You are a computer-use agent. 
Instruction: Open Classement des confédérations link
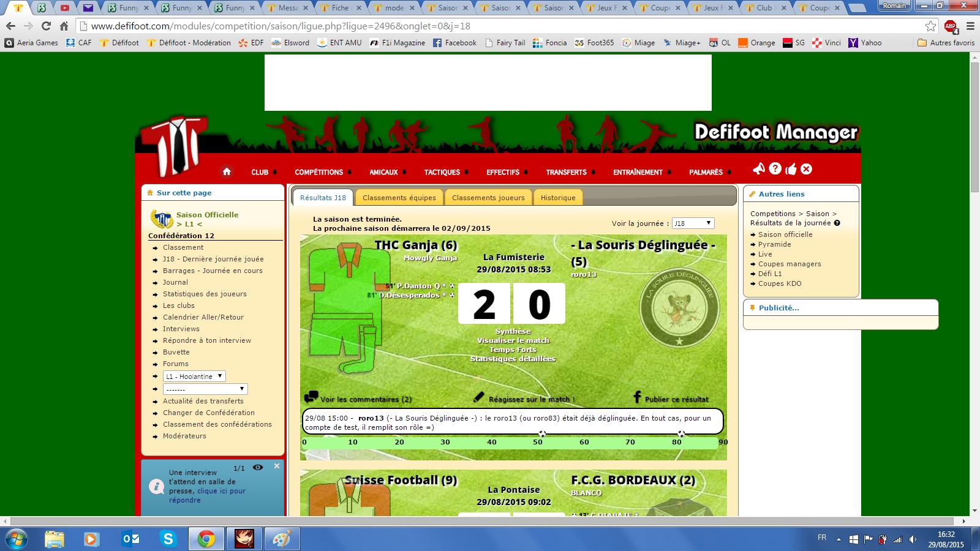coord(217,424)
